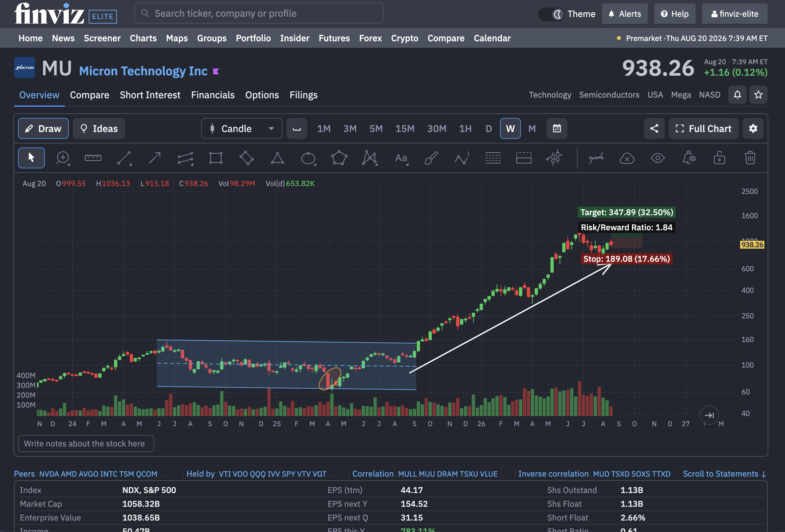Select the Fibonacci retracement lines tool
The height and width of the screenshot is (532, 785).
(x=493, y=158)
